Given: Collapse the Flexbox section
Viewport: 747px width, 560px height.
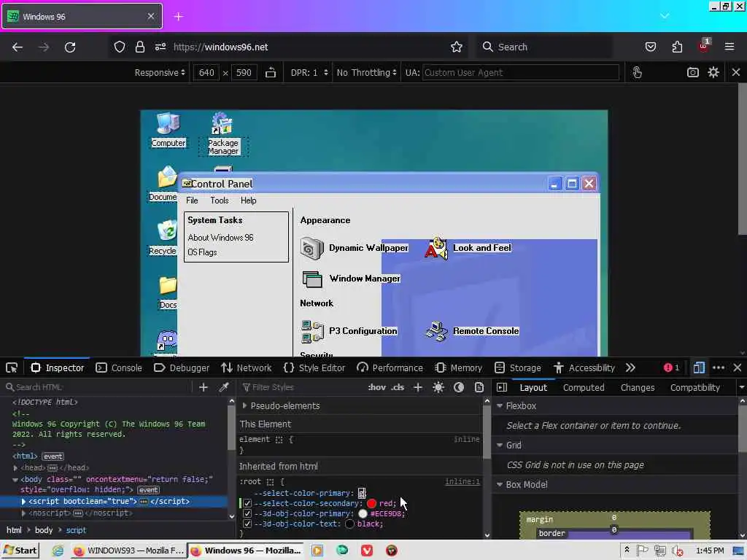Looking at the screenshot, I should click(500, 405).
